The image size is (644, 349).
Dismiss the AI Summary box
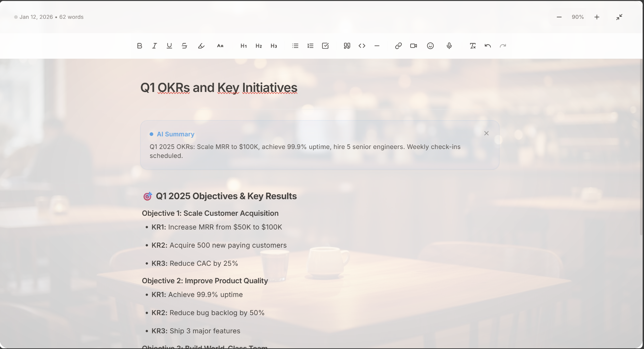[x=486, y=134]
